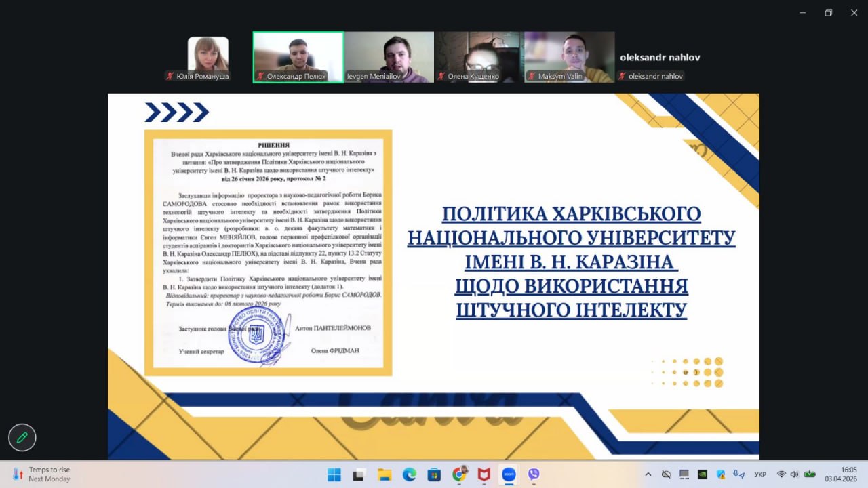The height and width of the screenshot is (488, 868).
Task: Open File Explorer from the taskbar
Action: pyautogui.click(x=384, y=474)
